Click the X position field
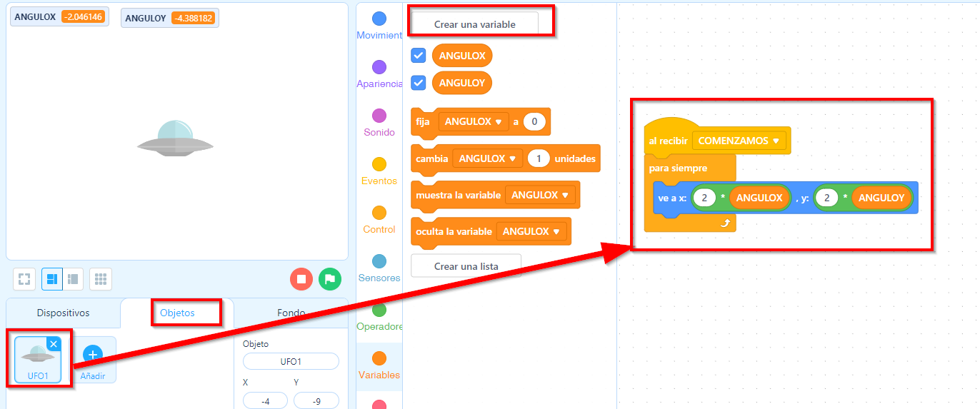The image size is (980, 409). tap(265, 401)
